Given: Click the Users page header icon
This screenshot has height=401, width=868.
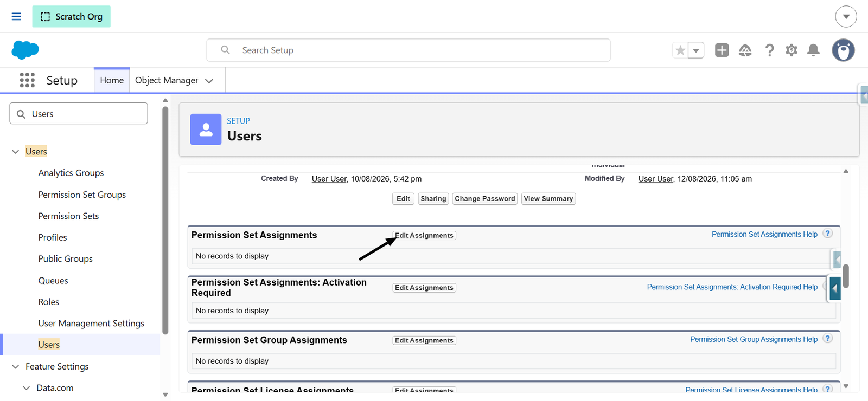Looking at the screenshot, I should pos(206,129).
